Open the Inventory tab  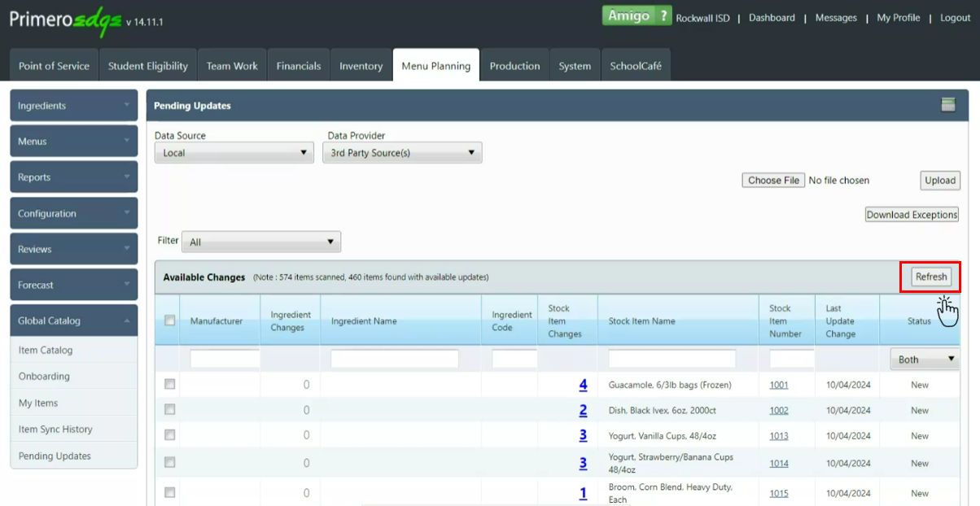361,65
